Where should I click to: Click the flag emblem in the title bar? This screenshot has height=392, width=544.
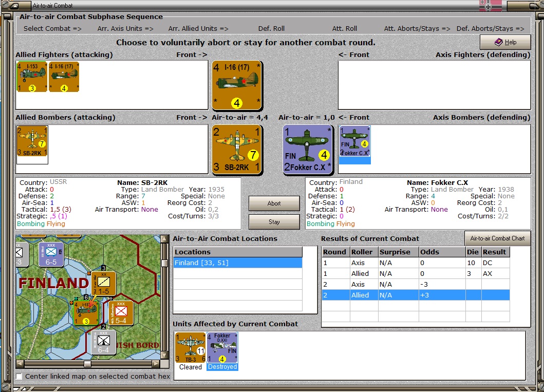490,6
